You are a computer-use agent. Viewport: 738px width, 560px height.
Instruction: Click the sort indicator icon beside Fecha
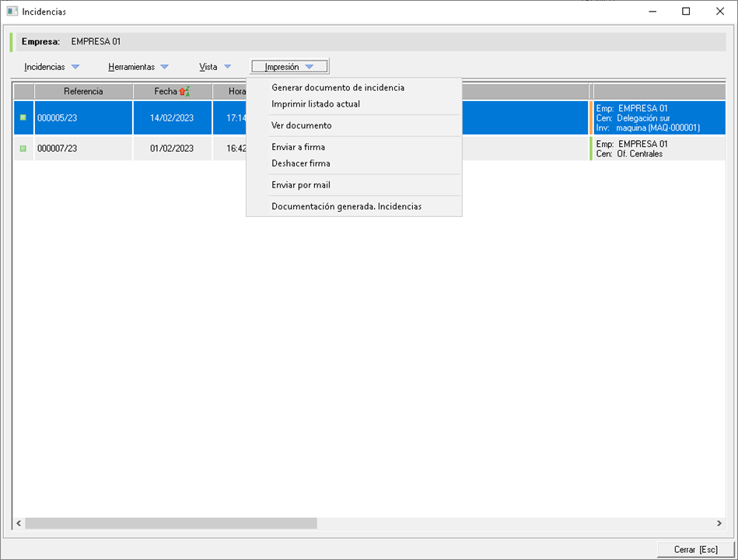pos(184,92)
